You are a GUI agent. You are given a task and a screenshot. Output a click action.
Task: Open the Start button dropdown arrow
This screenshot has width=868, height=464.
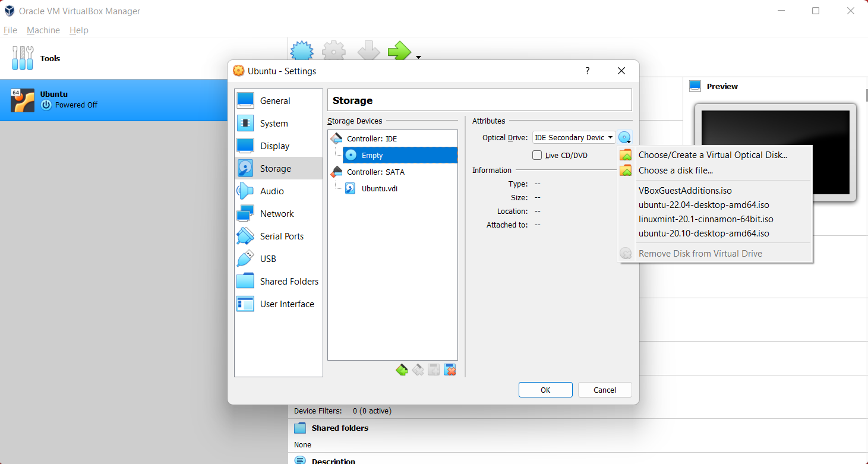click(x=418, y=58)
